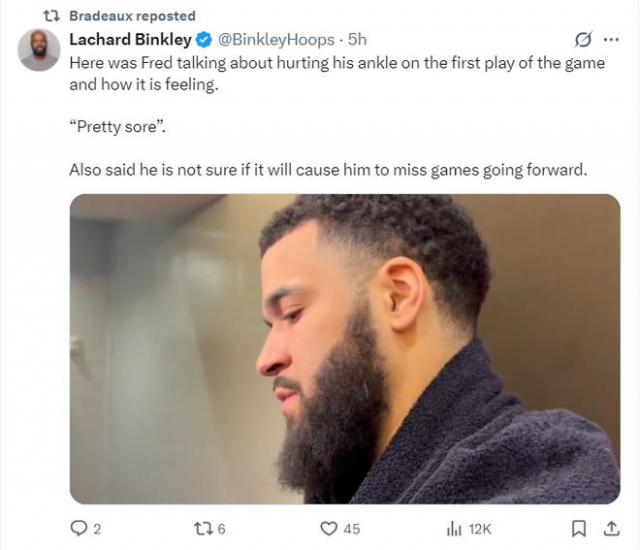
Task: Bookmark this post
Action: (578, 527)
